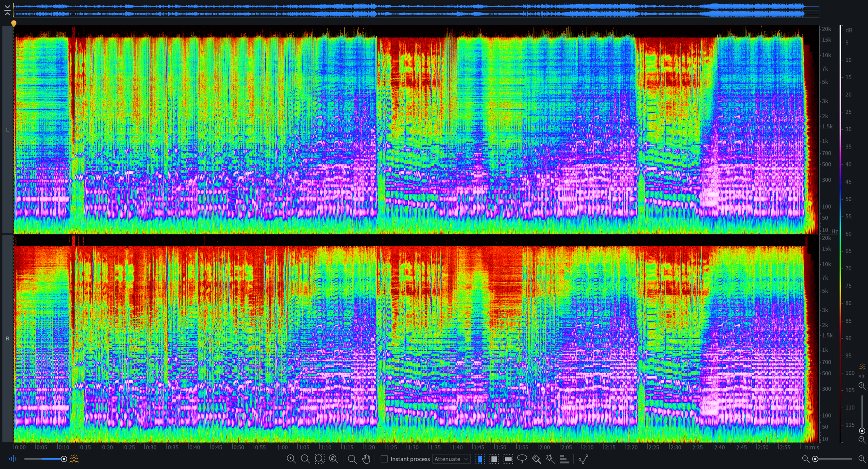Enable the Instant process checkbox
Viewport: 868px width, 469px height.
[384, 459]
